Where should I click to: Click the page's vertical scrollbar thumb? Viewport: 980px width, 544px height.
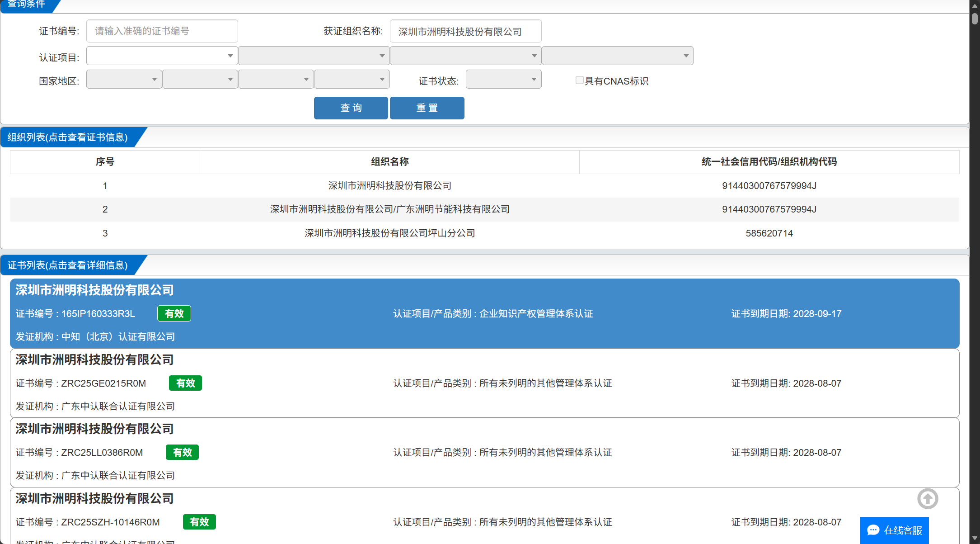pyautogui.click(x=975, y=18)
